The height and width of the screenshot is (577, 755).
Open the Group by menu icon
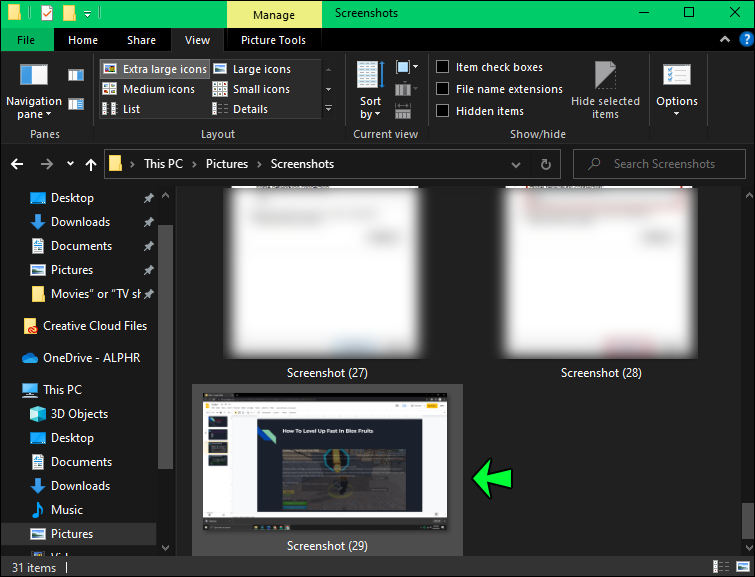click(x=406, y=67)
